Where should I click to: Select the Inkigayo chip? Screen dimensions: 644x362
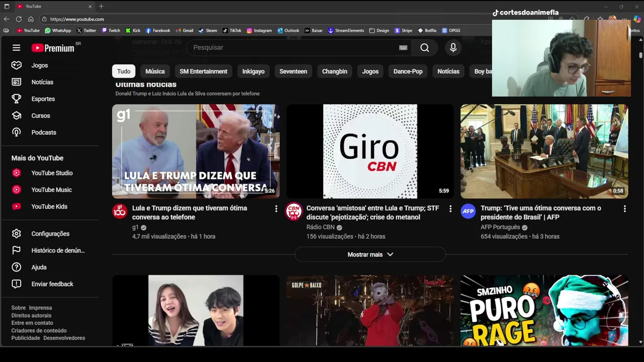253,71
